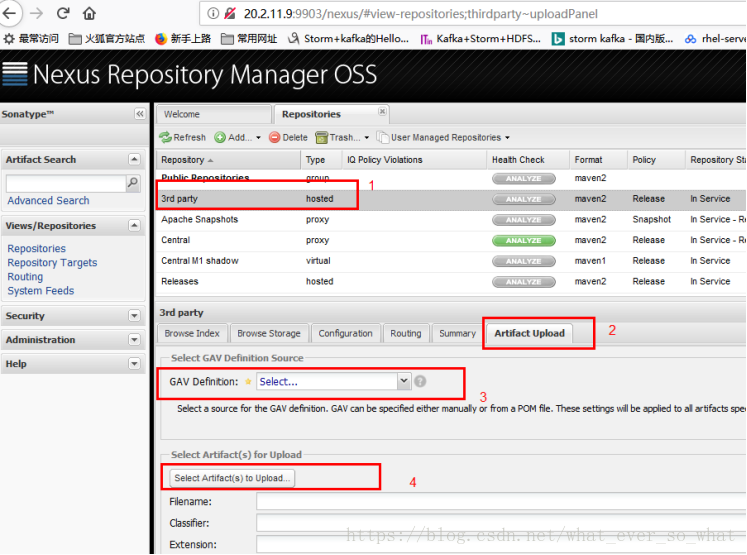Open 常用网址 bookmark folder
Image resolution: width=747 pixels, height=555 pixels.
[x=249, y=39]
